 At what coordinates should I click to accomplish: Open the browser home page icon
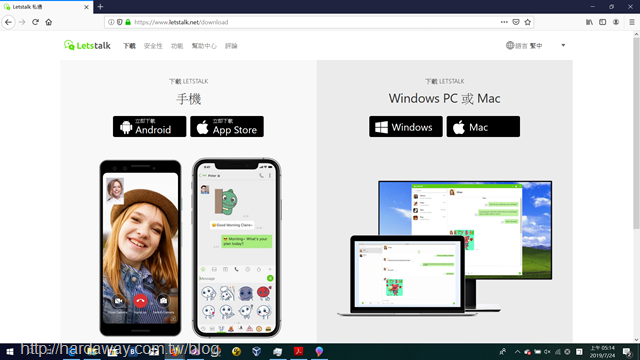[x=49, y=22]
